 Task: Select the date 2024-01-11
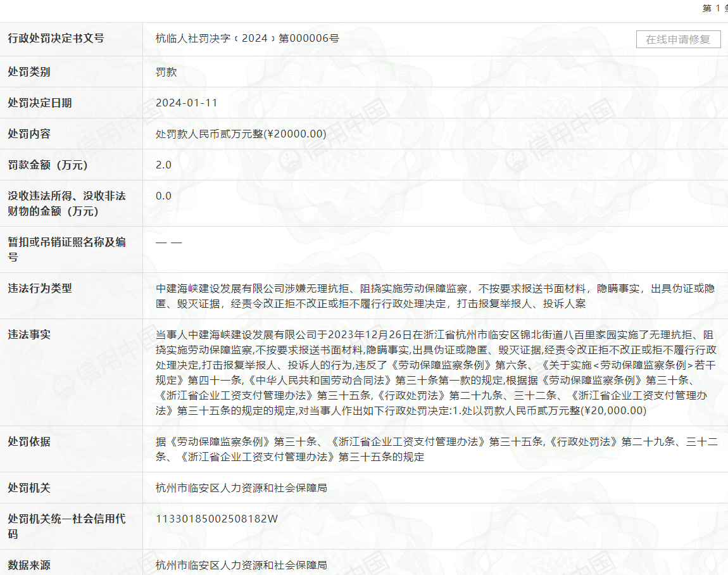[187, 103]
